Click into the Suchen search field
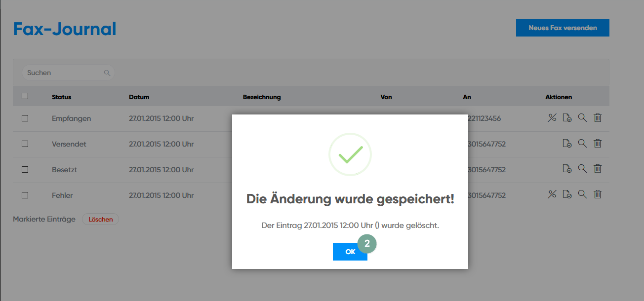The width and height of the screenshot is (644, 301). [x=63, y=73]
